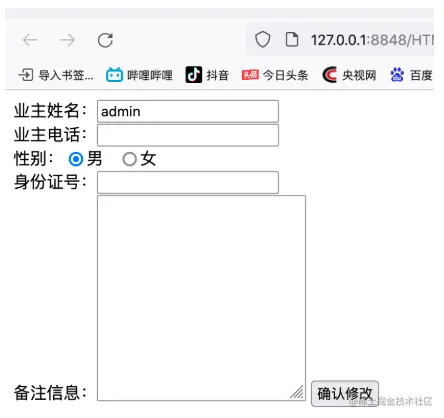Click the browser back arrow
444x418 pixels.
tap(30, 40)
